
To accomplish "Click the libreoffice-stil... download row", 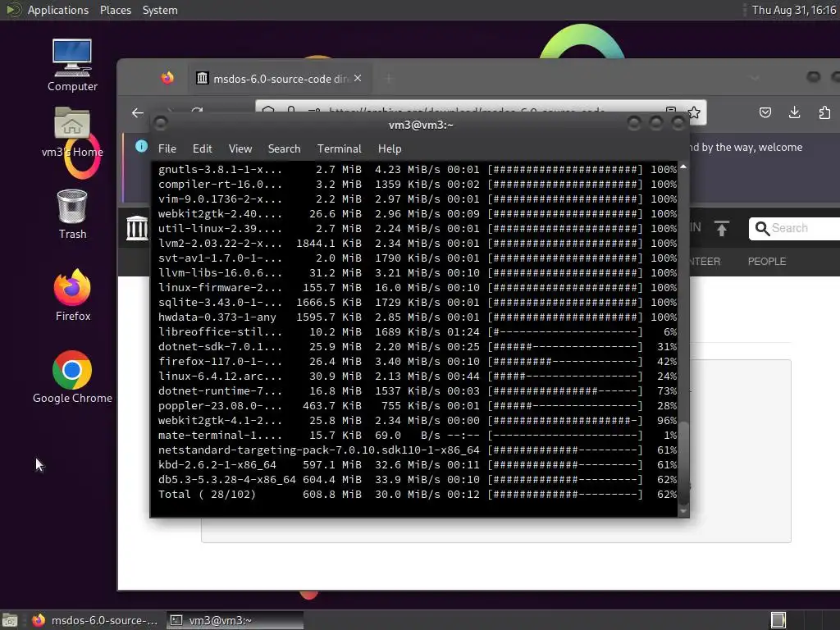I will (417, 332).
